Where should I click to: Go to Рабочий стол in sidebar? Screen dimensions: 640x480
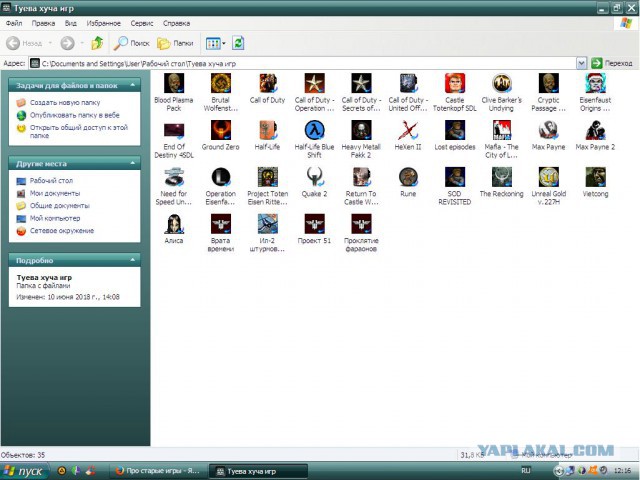(x=51, y=180)
